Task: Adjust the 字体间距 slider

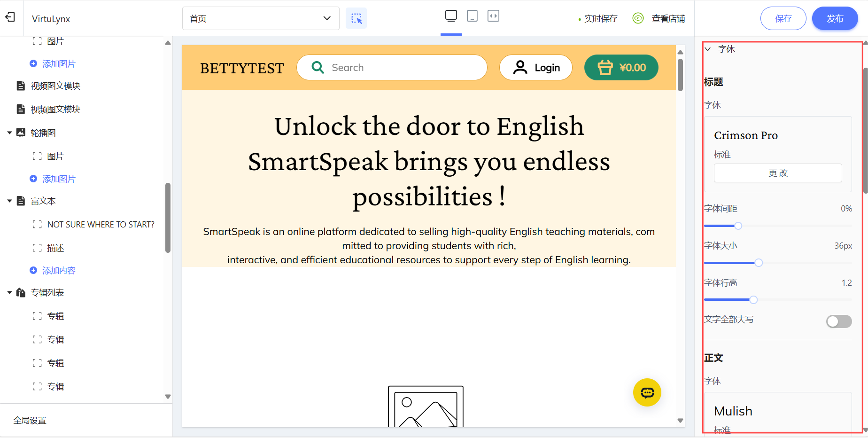Action: pos(738,226)
